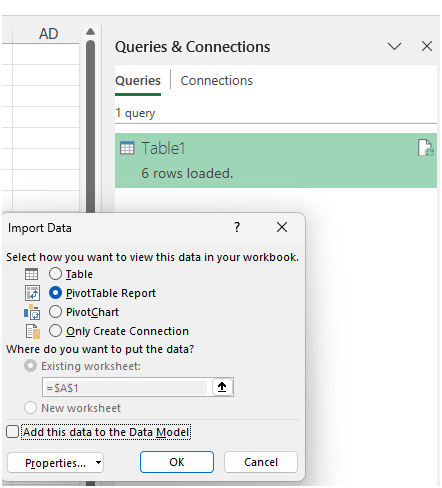Close the Queries & Connections pane

click(x=427, y=46)
